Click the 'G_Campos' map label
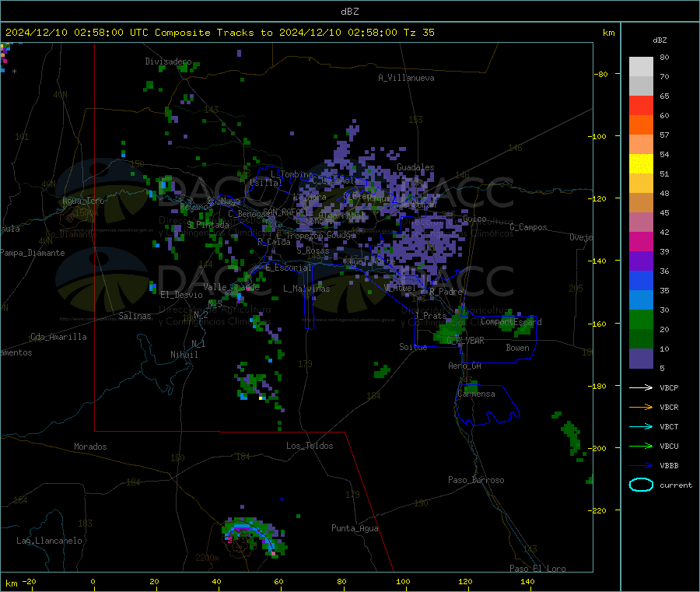 528,227
